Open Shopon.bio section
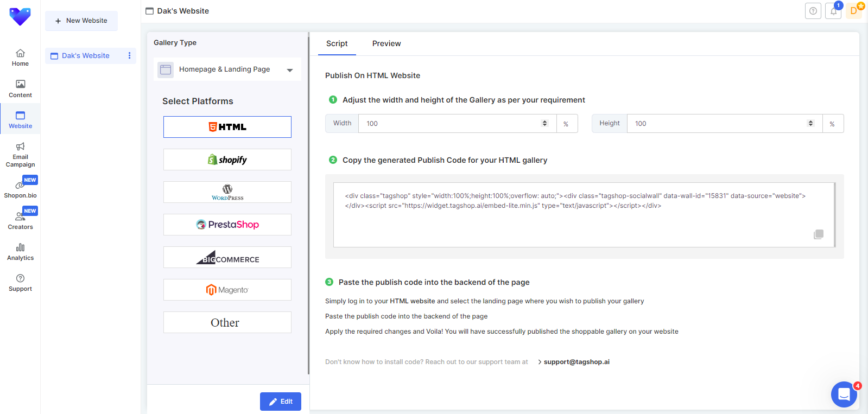This screenshot has width=868, height=414. tap(20, 188)
